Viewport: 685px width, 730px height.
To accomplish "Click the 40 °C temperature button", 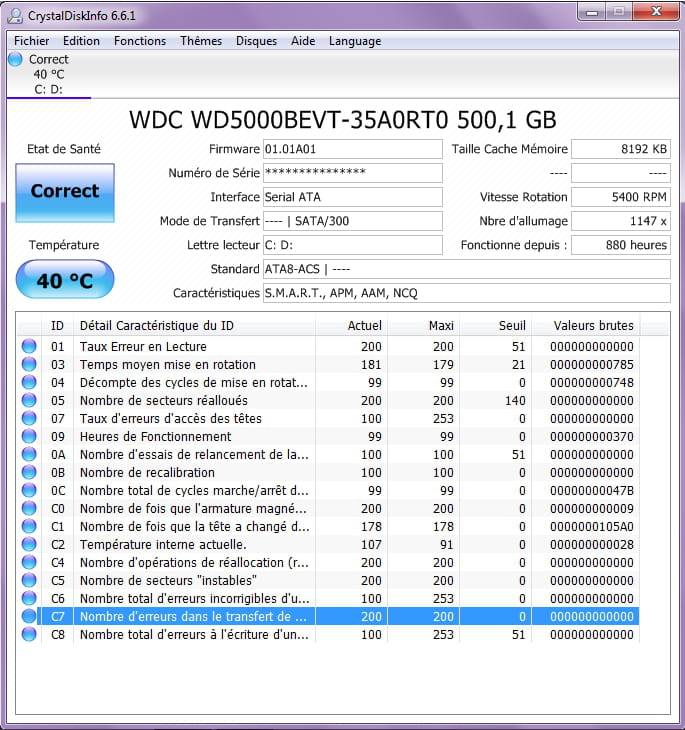I will pos(65,280).
